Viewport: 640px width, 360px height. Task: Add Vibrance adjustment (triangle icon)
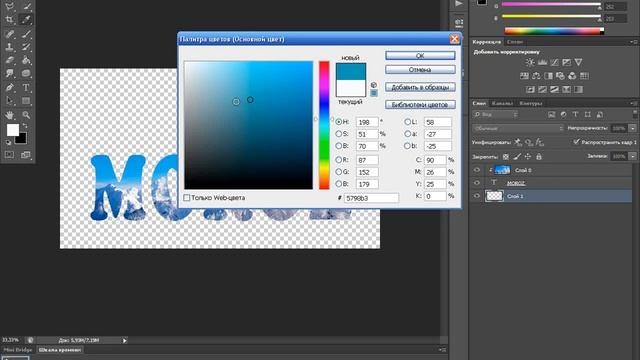coord(578,62)
